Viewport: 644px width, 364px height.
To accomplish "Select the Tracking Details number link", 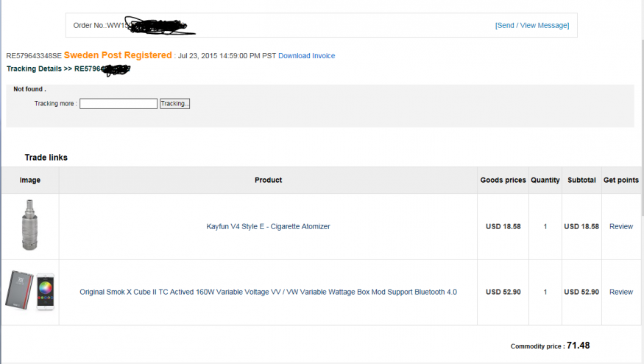I will coord(102,69).
